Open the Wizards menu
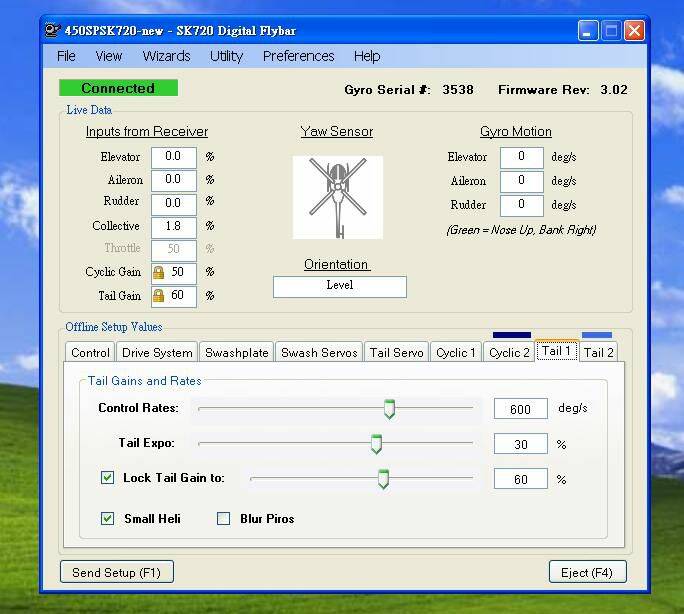 [x=167, y=56]
